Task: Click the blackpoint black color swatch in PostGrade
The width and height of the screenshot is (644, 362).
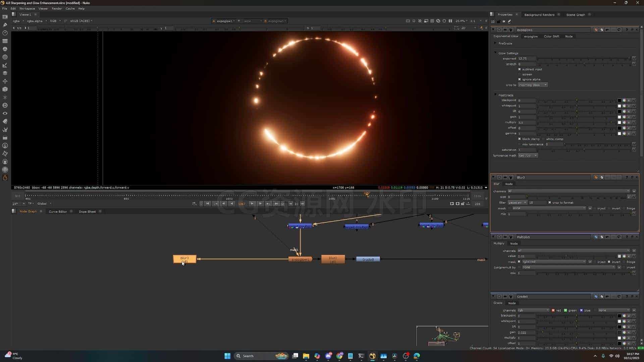Action: pos(620,100)
